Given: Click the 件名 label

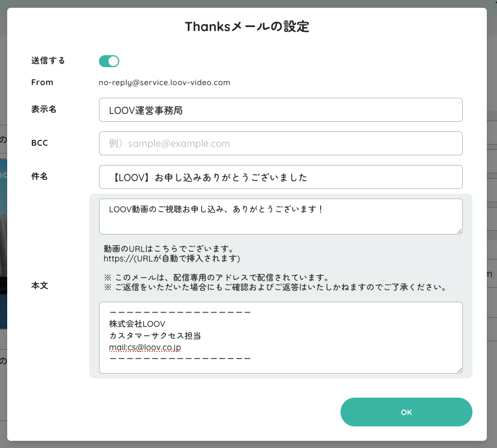Looking at the screenshot, I should coord(40,176).
